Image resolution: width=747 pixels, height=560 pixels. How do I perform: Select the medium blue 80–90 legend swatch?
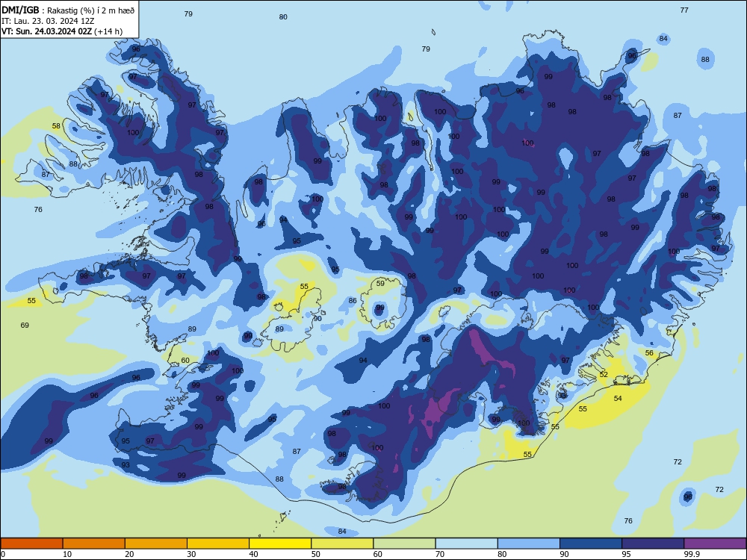click(x=529, y=544)
